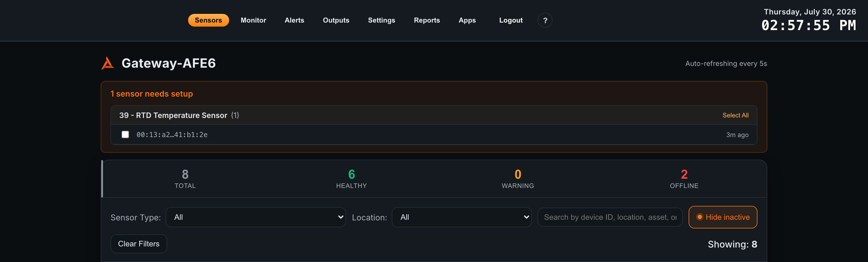Switch to the Sensors tab
The height and width of the screenshot is (262, 868).
(x=208, y=20)
